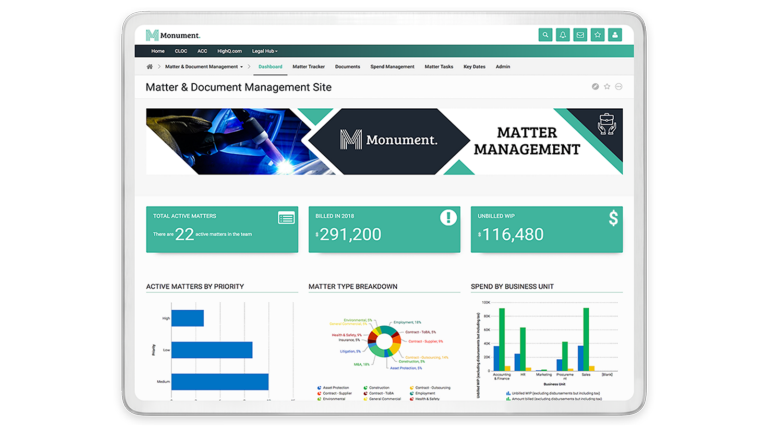The height and width of the screenshot is (432, 768).
Task: Click the Monument logo
Action: 173,35
